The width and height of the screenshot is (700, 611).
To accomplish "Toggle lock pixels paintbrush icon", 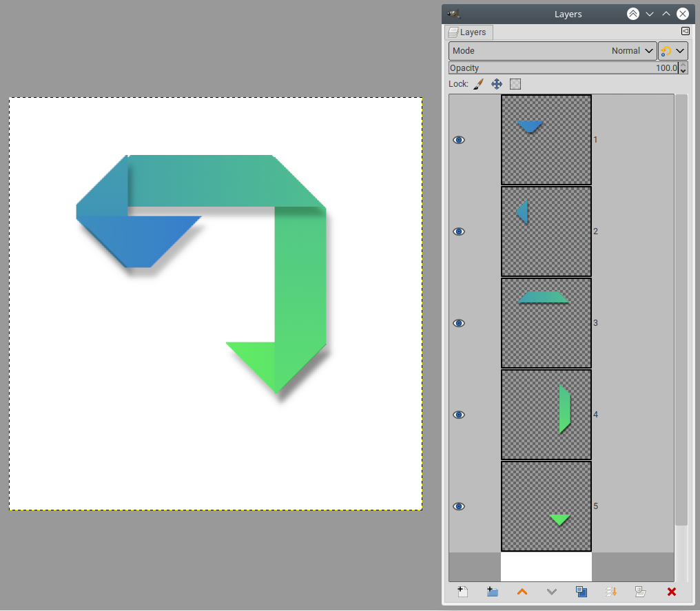I will [x=479, y=84].
